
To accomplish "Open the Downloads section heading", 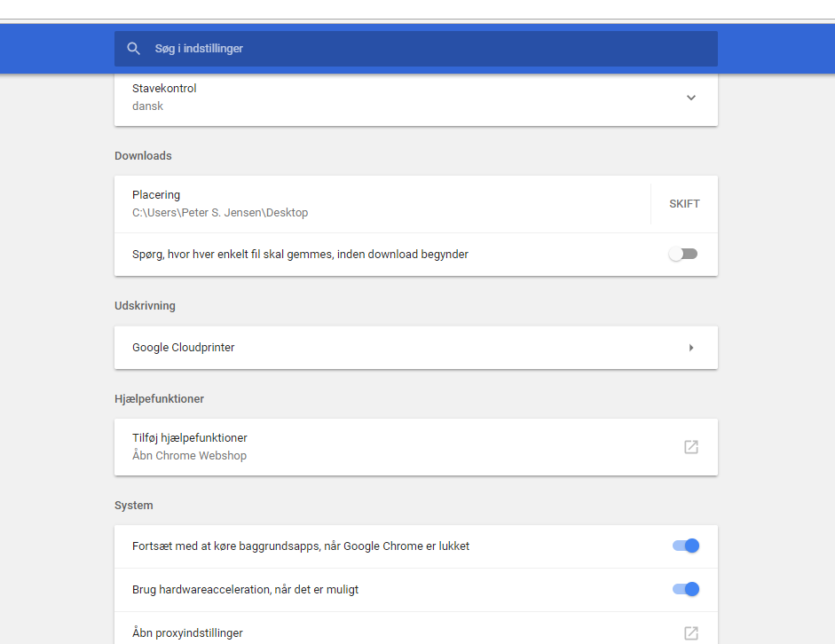I will (143, 155).
